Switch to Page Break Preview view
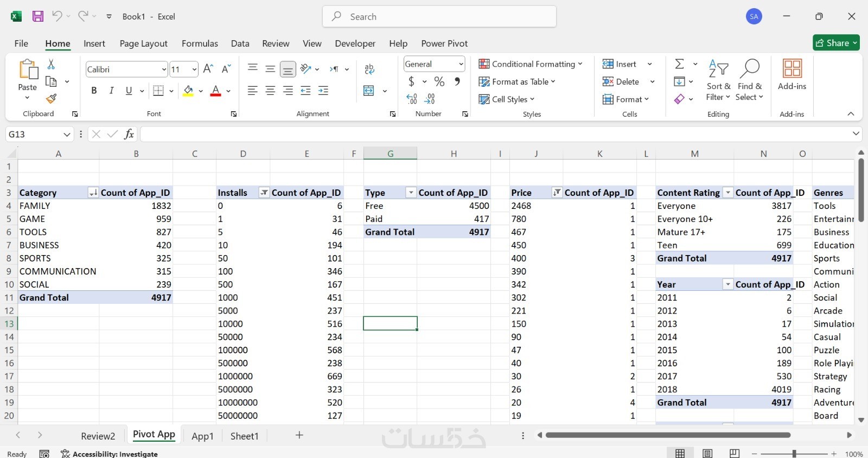 tap(734, 454)
